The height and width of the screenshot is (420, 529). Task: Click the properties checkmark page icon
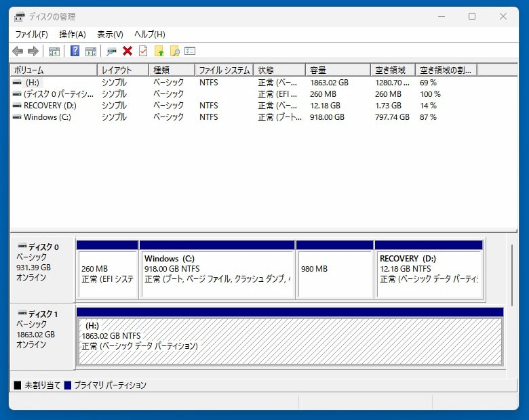(x=143, y=51)
